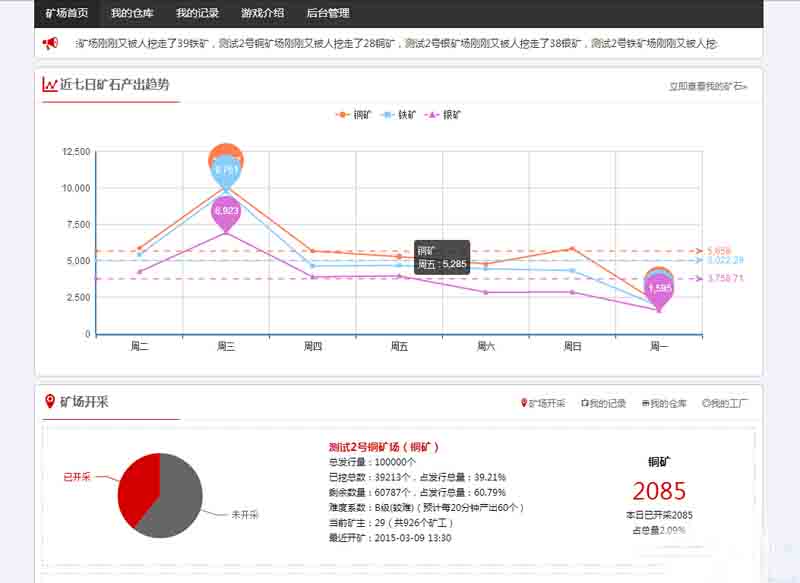Go to 我的记录 in top navigation
Image resolution: width=800 pixels, height=583 pixels.
[197, 13]
